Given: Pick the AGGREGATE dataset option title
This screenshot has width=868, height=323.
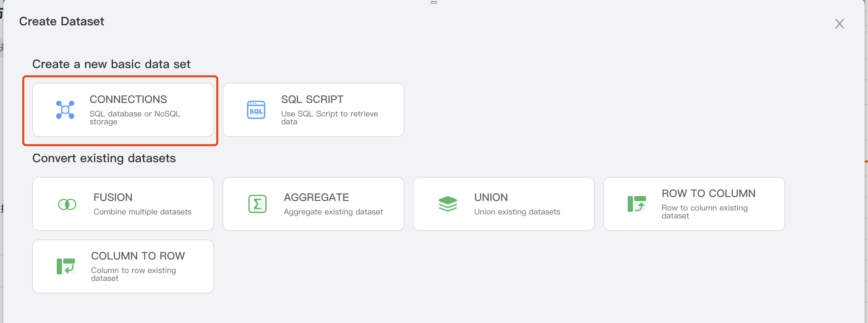Looking at the screenshot, I should [x=316, y=197].
